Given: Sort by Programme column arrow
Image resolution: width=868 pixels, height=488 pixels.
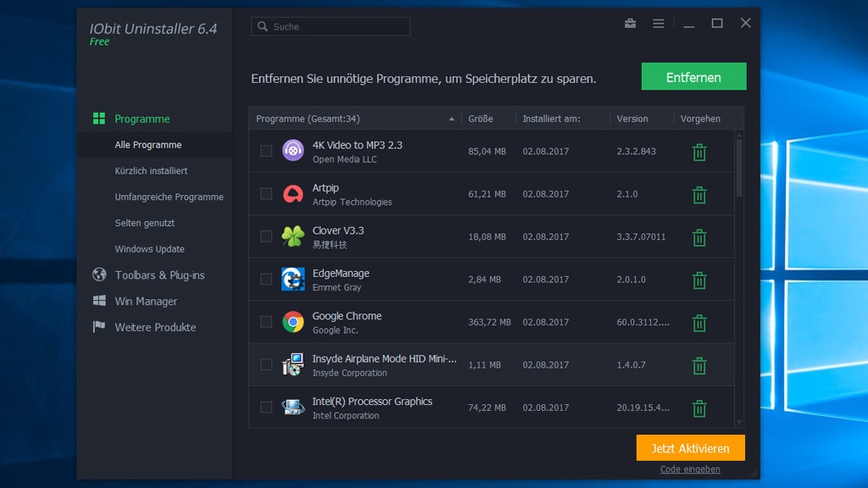Looking at the screenshot, I should pos(452,119).
